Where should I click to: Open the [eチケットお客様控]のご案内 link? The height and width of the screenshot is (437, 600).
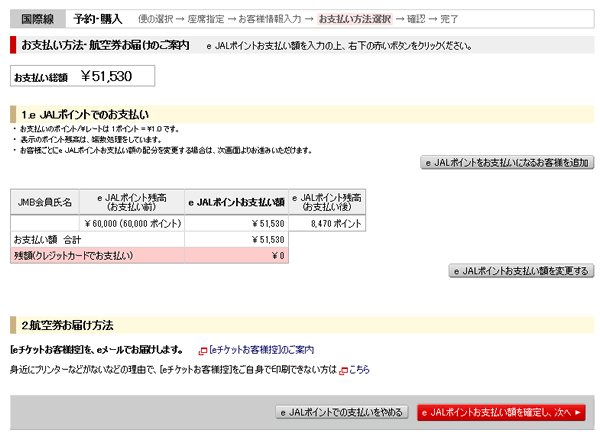261,350
